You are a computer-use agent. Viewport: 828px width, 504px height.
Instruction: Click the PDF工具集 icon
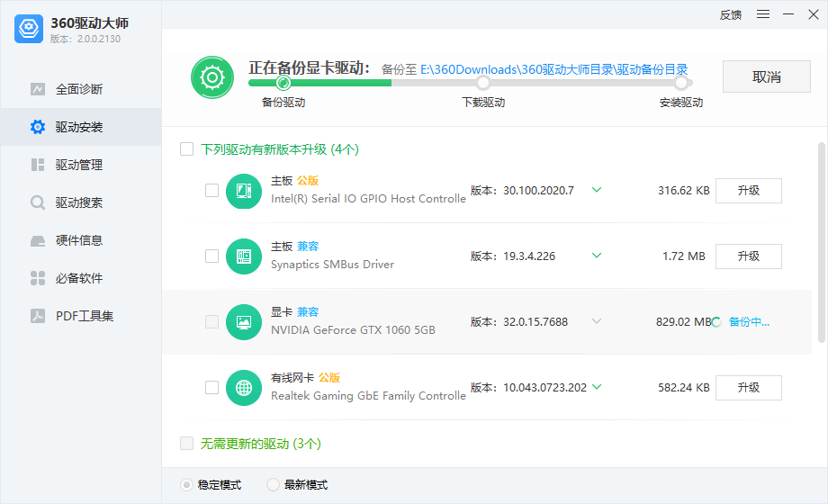[38, 316]
